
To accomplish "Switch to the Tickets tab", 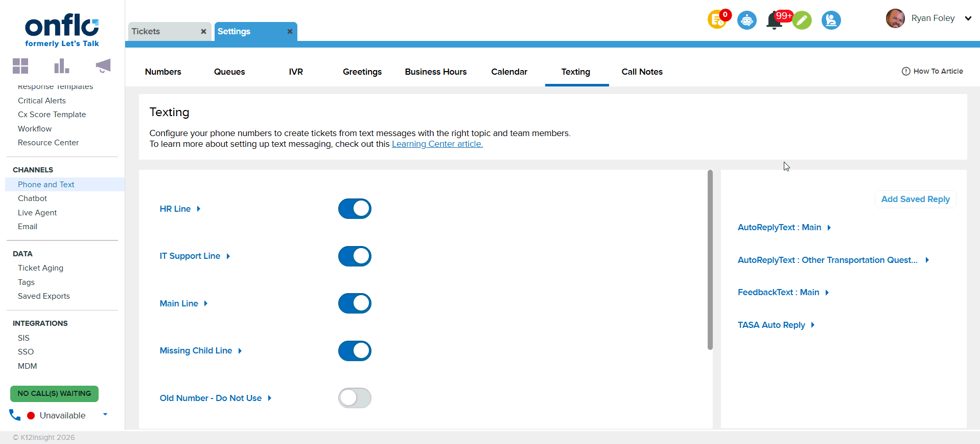I will (146, 32).
